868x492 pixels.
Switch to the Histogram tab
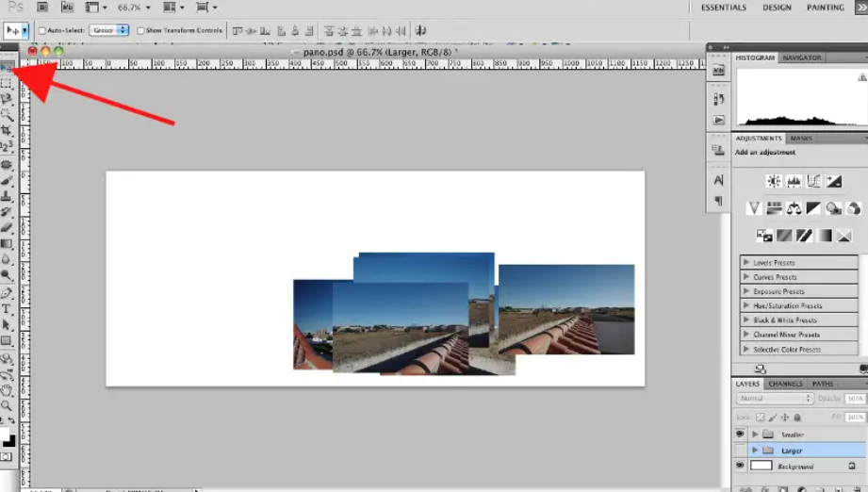[755, 57]
